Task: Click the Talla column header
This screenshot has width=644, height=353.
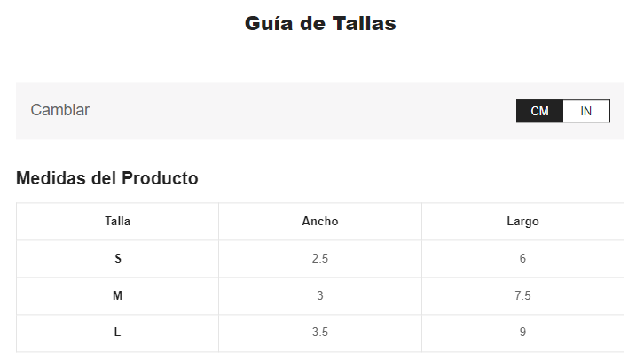Action: (x=117, y=221)
